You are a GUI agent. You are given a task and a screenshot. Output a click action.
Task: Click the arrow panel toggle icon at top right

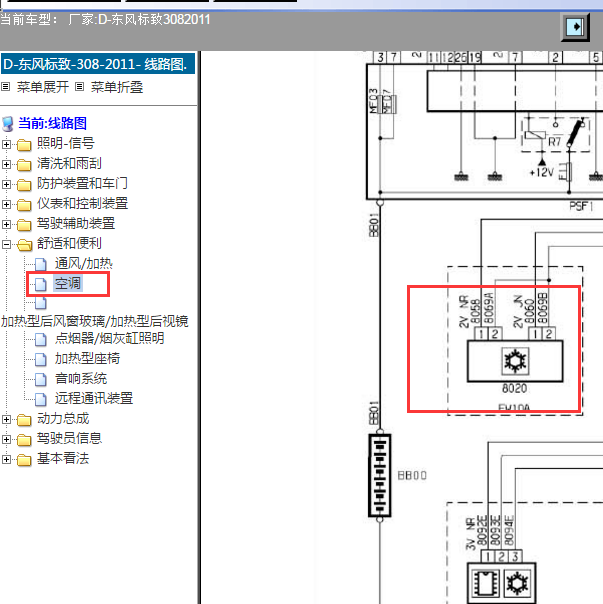point(575,27)
